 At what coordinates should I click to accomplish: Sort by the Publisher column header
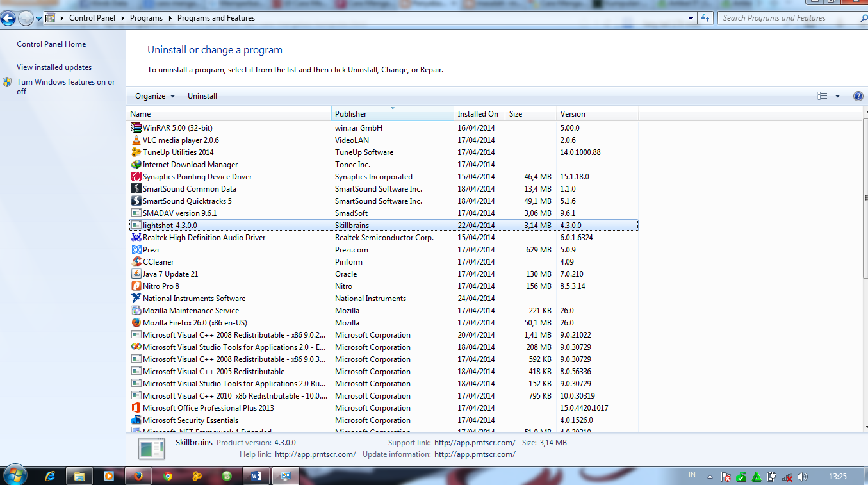tap(393, 114)
